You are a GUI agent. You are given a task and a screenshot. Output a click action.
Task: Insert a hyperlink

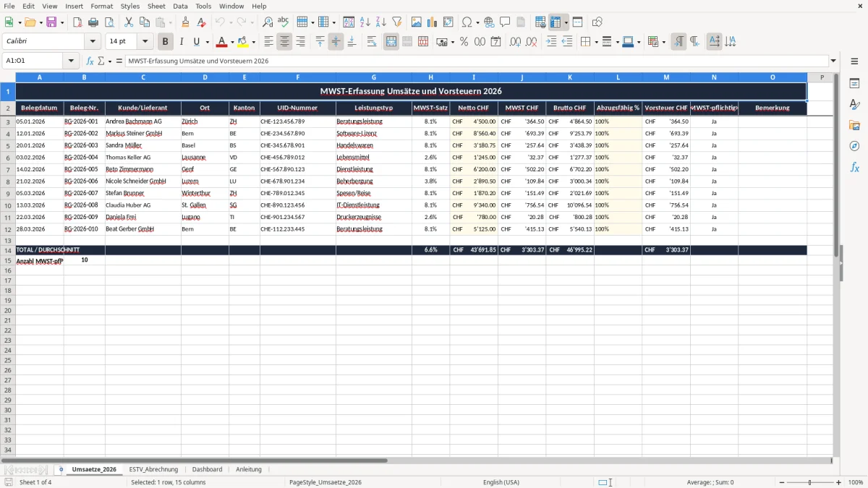coord(489,22)
